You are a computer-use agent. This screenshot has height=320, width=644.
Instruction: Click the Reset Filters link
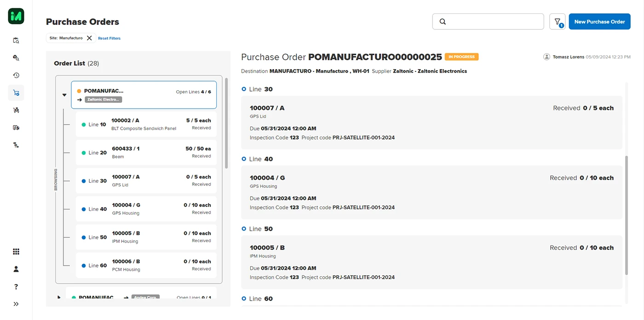[109, 38]
